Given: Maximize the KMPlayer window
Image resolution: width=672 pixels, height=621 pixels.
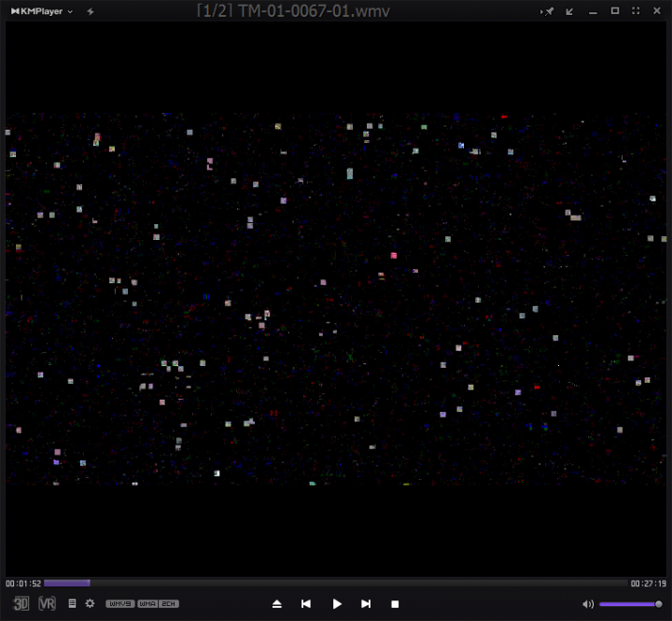Looking at the screenshot, I should [x=615, y=10].
